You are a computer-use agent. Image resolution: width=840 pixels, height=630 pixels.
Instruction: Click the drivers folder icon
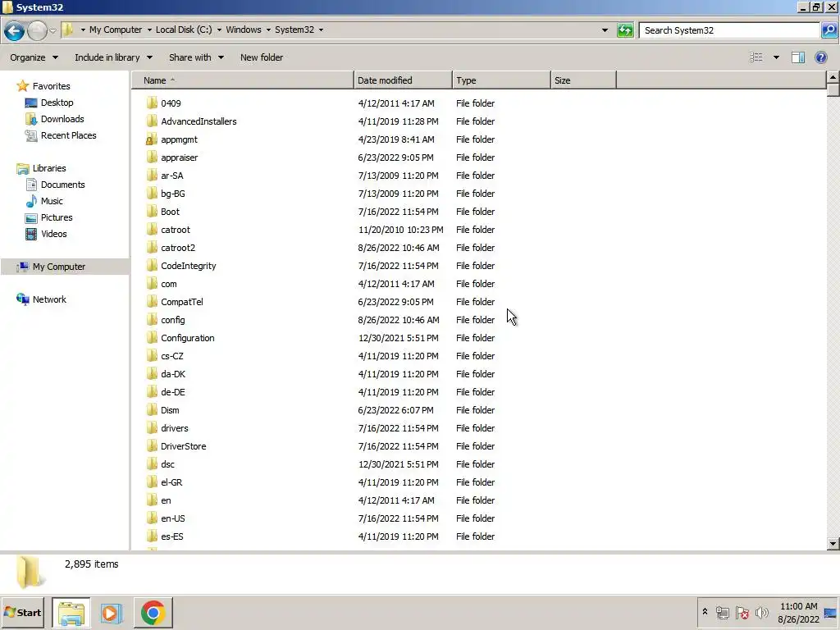click(x=152, y=428)
